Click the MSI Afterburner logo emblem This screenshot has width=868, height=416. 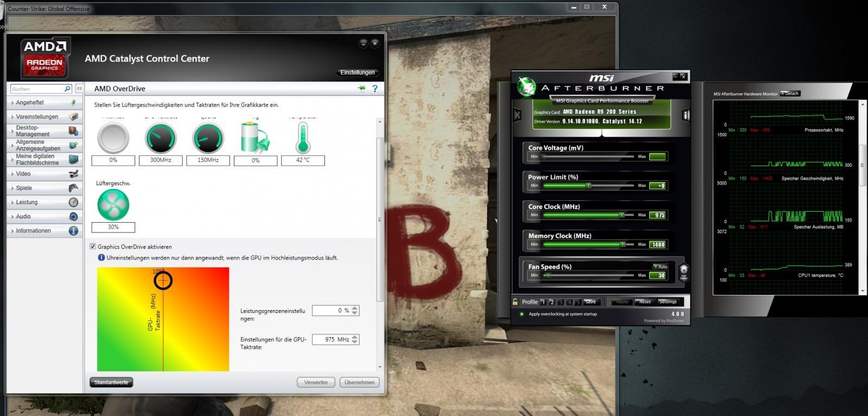point(526,87)
